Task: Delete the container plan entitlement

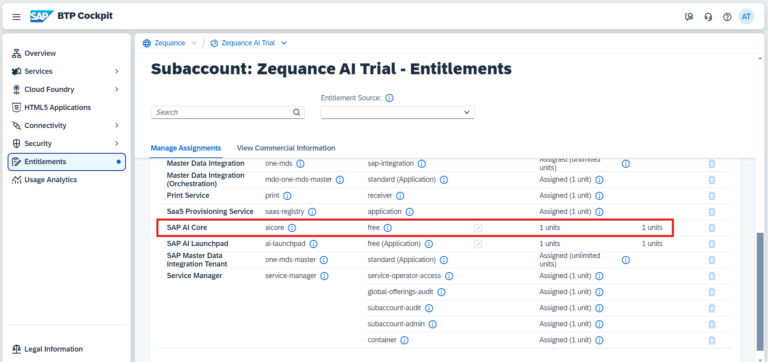Action: (x=712, y=340)
